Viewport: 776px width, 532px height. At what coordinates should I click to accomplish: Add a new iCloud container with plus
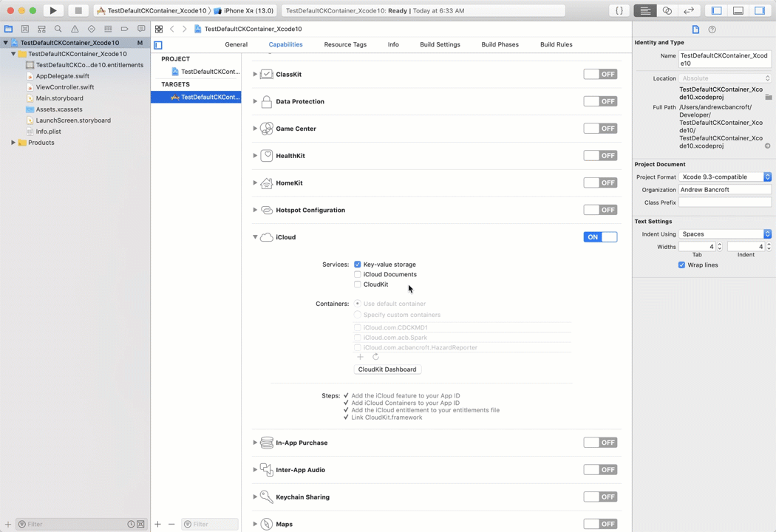click(x=361, y=357)
